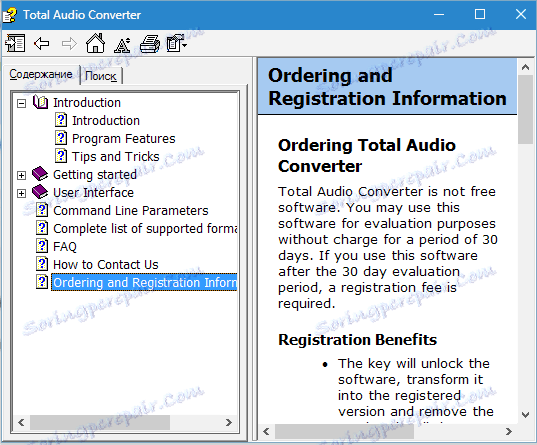Click the page icon next to FAQ
Image resolution: width=537 pixels, height=445 pixels.
click(x=42, y=246)
